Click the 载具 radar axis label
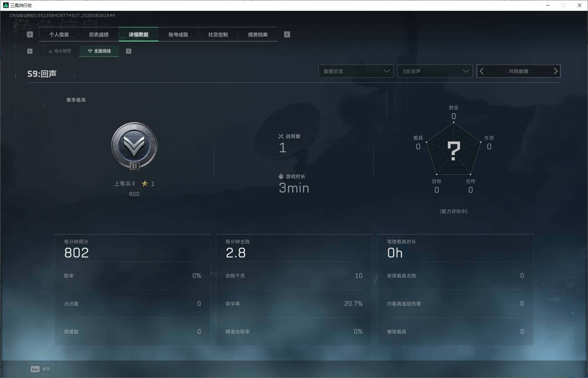Viewport: 588px width, 378px height. tap(418, 138)
